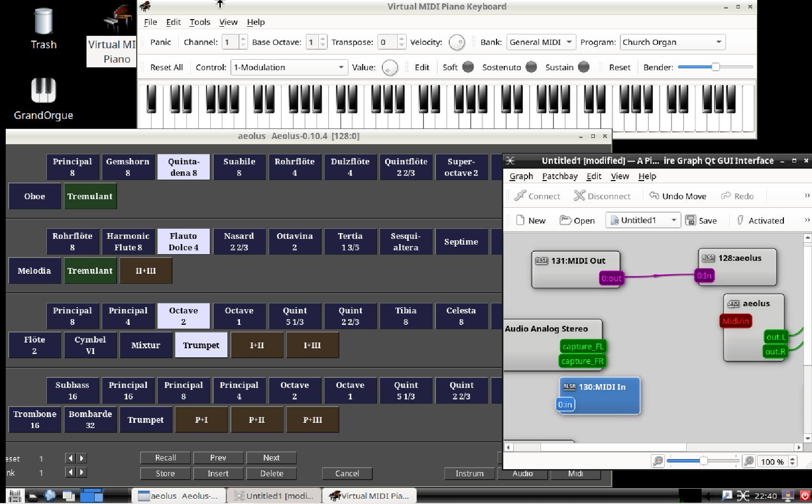Open the Tools menu in piano keyboard
The height and width of the screenshot is (504, 812).
pos(200,22)
